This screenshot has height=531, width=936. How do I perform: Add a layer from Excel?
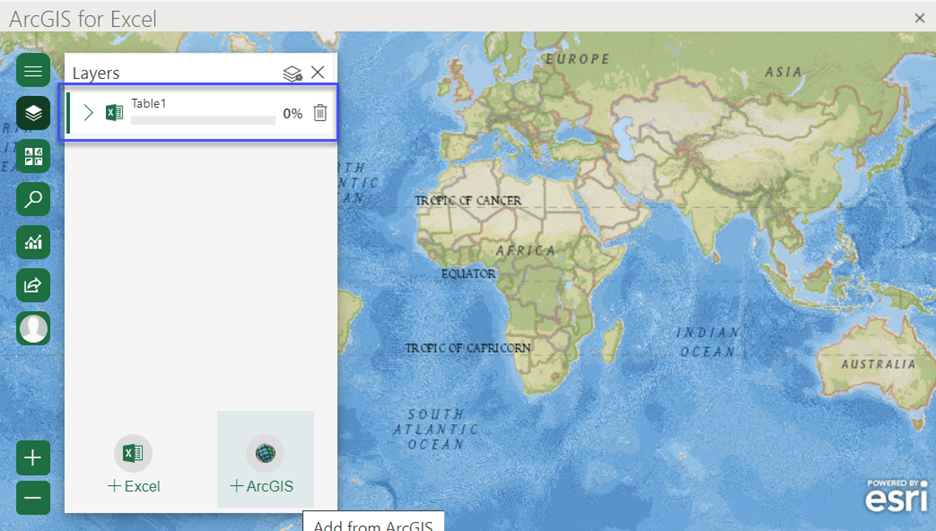click(134, 465)
